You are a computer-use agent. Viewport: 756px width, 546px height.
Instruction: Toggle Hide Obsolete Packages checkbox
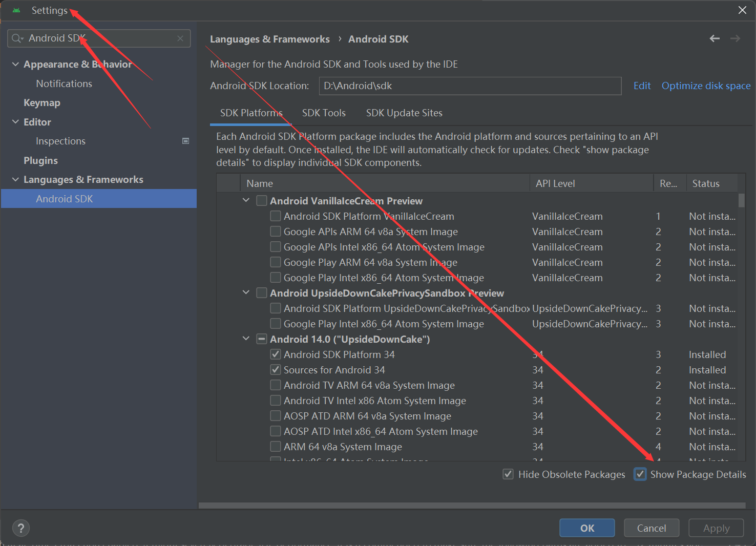pyautogui.click(x=508, y=474)
